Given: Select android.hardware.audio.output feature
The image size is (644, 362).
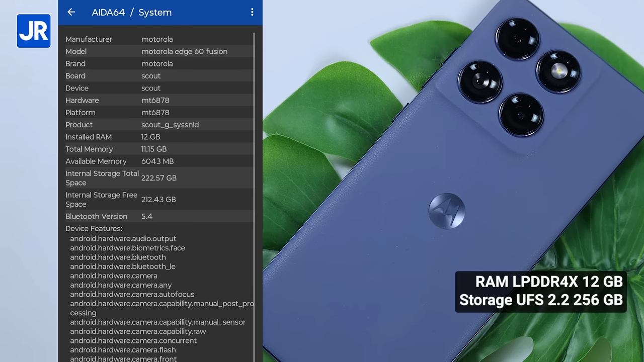Looking at the screenshot, I should coord(123,239).
